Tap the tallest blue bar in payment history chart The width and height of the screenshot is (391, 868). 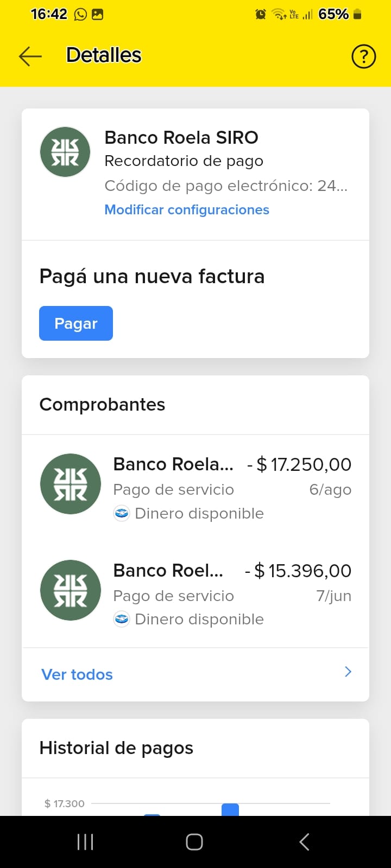(230, 810)
